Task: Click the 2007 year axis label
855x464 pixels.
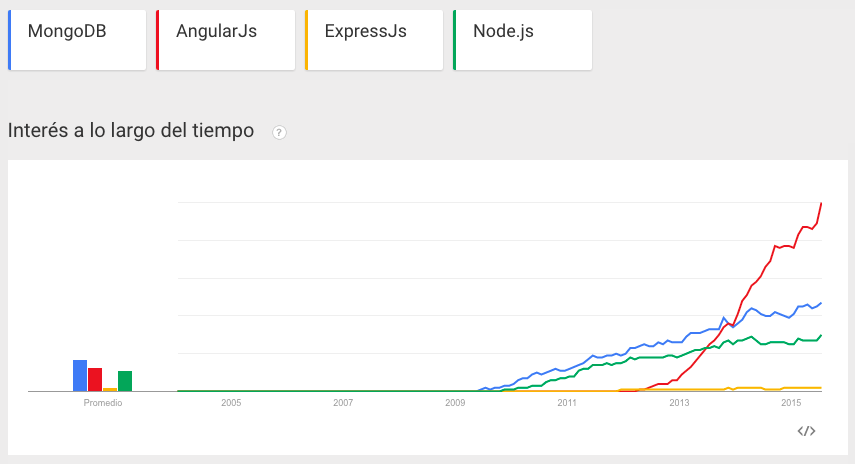Action: [343, 403]
